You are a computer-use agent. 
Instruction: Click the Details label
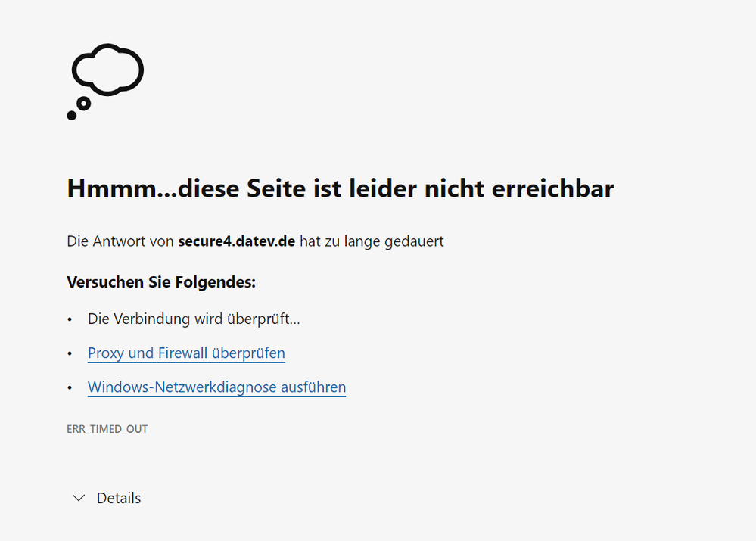point(119,498)
